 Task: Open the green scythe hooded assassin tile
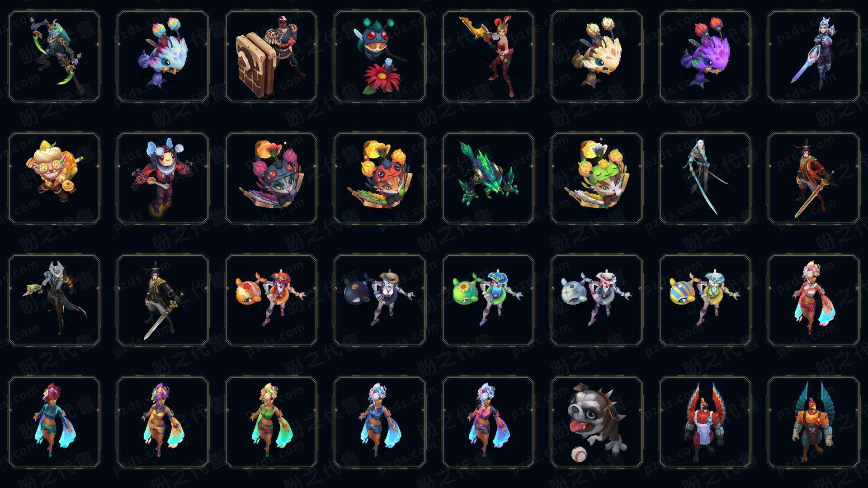click(x=54, y=56)
